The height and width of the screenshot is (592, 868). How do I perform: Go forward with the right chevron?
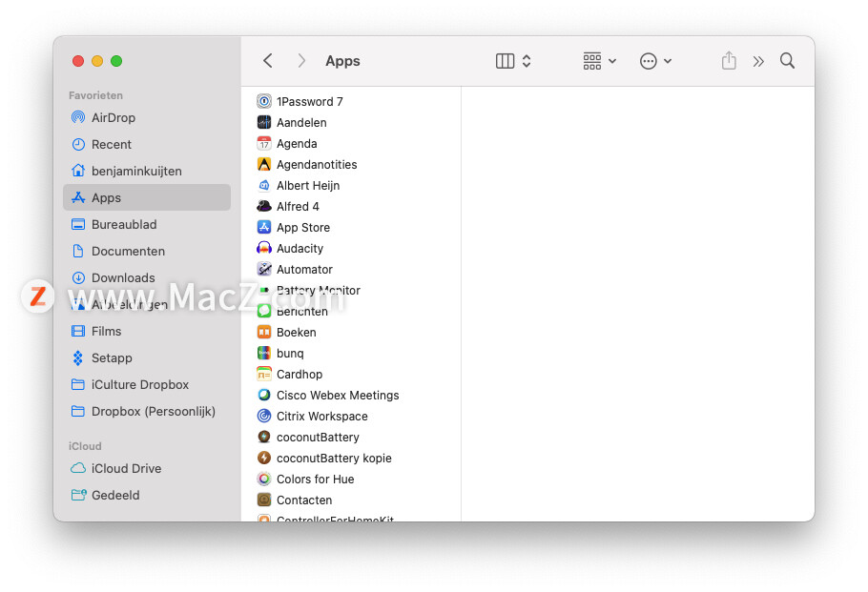(301, 61)
